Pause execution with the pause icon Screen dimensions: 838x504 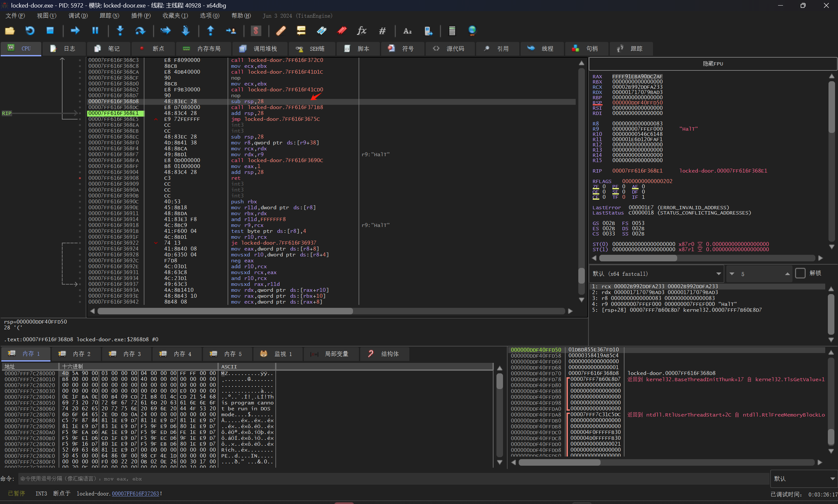(x=95, y=31)
